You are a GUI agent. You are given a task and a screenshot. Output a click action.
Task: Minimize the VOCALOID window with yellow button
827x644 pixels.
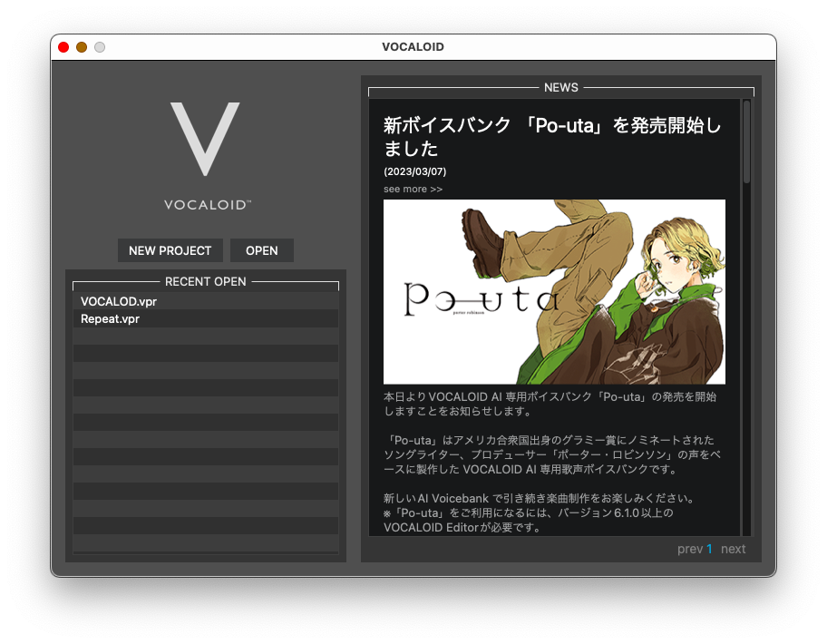click(82, 47)
